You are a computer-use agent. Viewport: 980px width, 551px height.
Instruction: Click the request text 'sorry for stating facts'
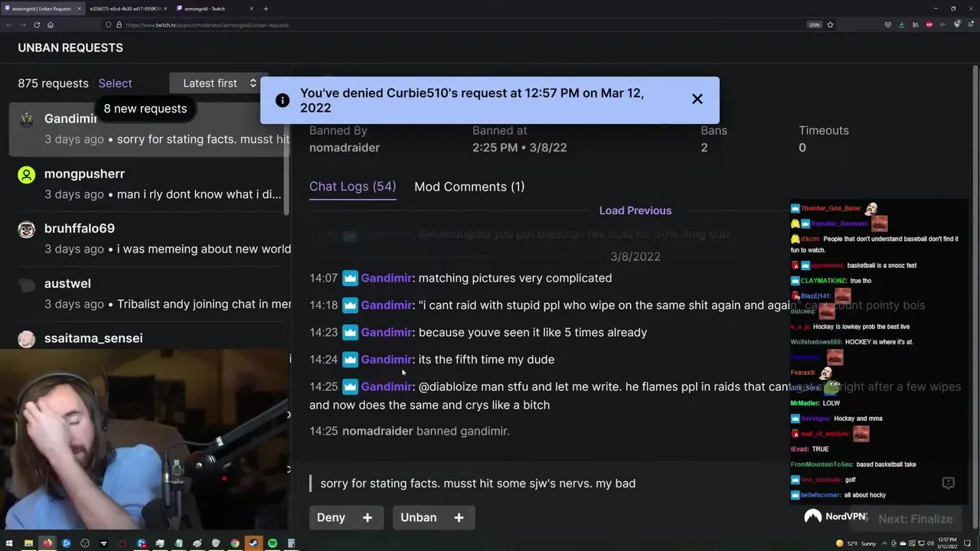pos(478,484)
